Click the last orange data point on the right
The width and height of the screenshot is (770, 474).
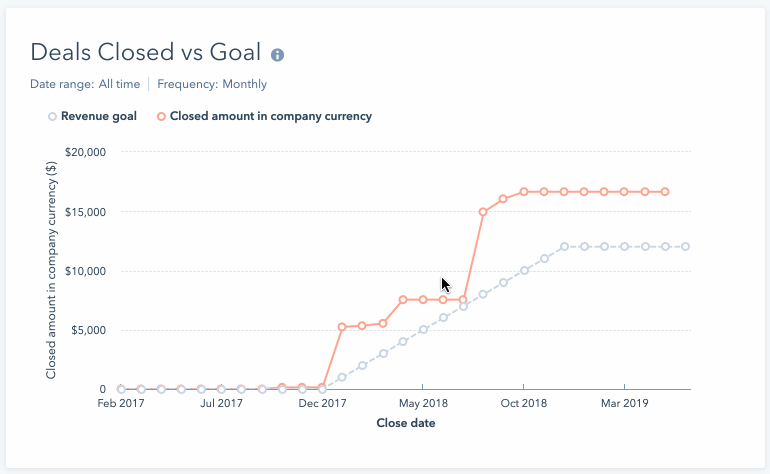tap(665, 192)
